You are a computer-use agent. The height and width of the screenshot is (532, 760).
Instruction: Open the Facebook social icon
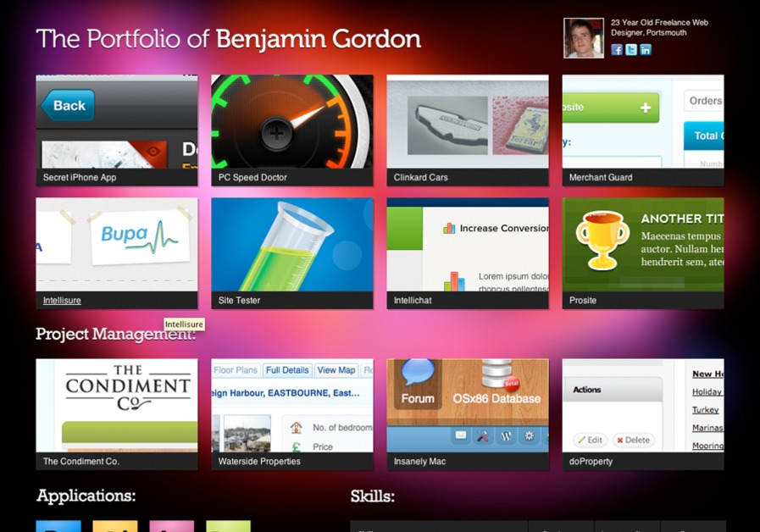617,49
